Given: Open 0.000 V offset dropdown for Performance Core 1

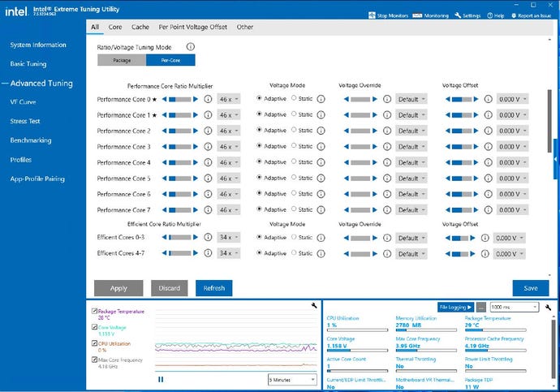Looking at the screenshot, I should pos(512,115).
